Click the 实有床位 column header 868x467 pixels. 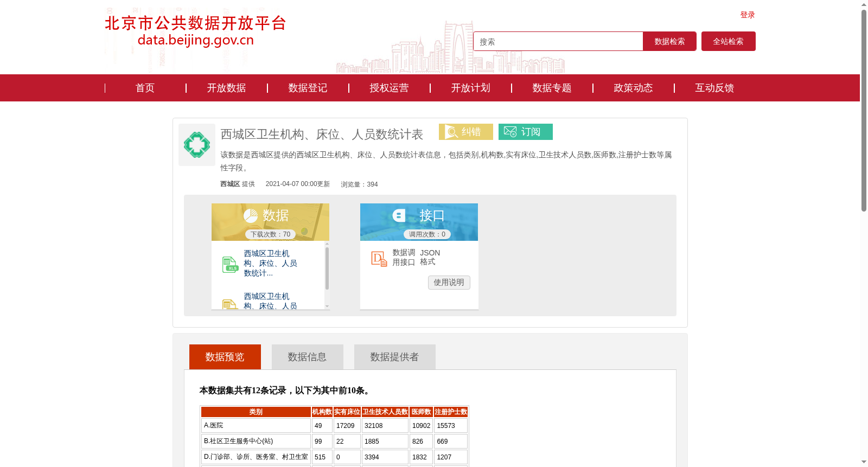tap(347, 412)
